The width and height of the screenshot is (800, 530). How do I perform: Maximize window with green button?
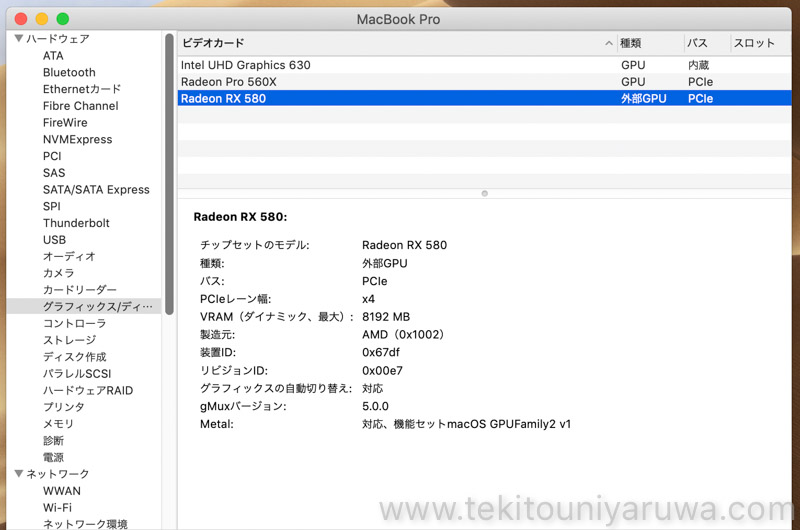click(x=63, y=19)
